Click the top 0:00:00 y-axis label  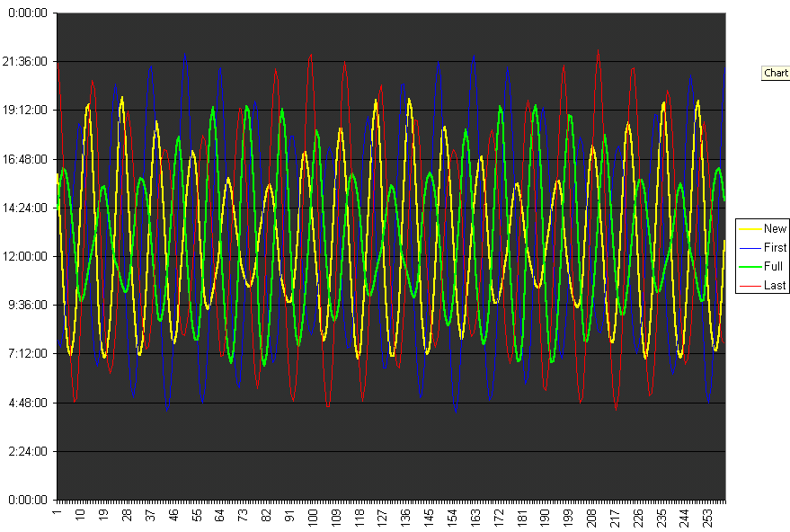28,13
